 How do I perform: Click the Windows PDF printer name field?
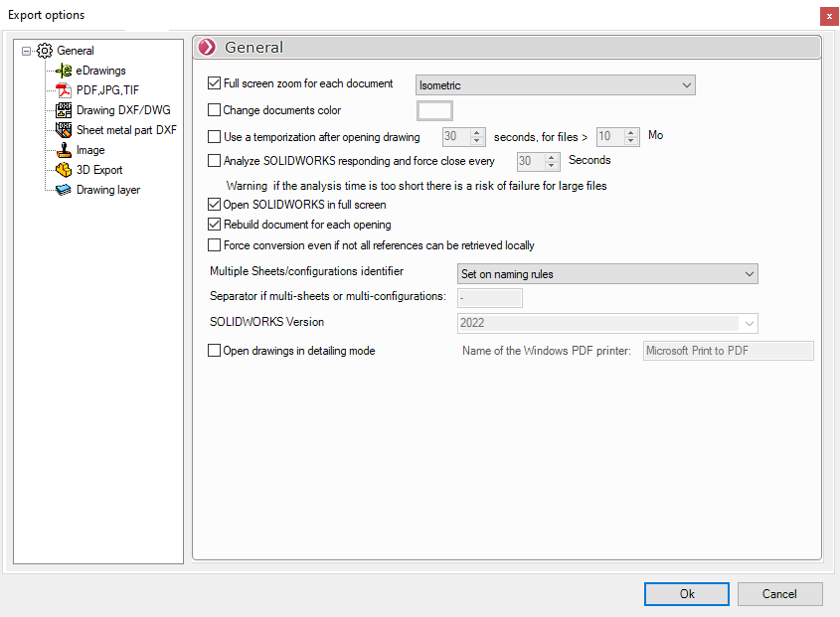click(x=728, y=351)
